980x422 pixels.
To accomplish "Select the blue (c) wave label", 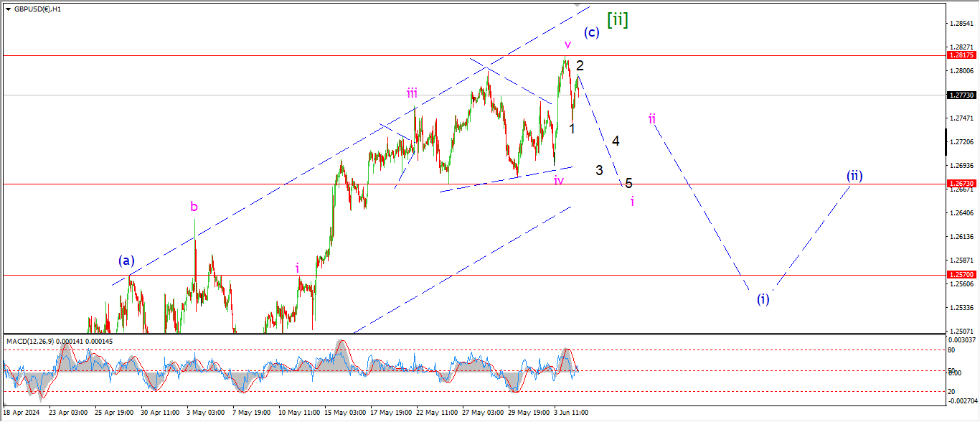I will click(591, 32).
